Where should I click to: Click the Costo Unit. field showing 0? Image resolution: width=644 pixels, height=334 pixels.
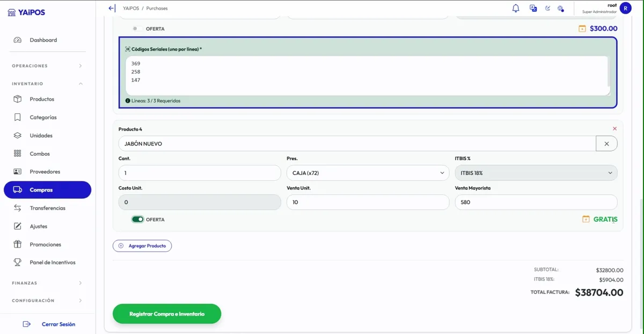[x=200, y=202]
